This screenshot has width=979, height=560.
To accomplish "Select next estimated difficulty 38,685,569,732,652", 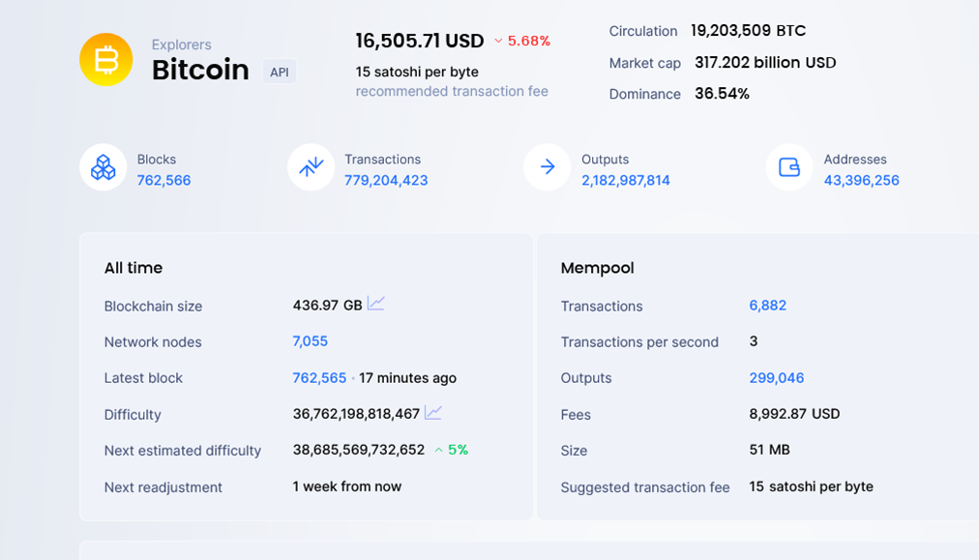I will 358,450.
